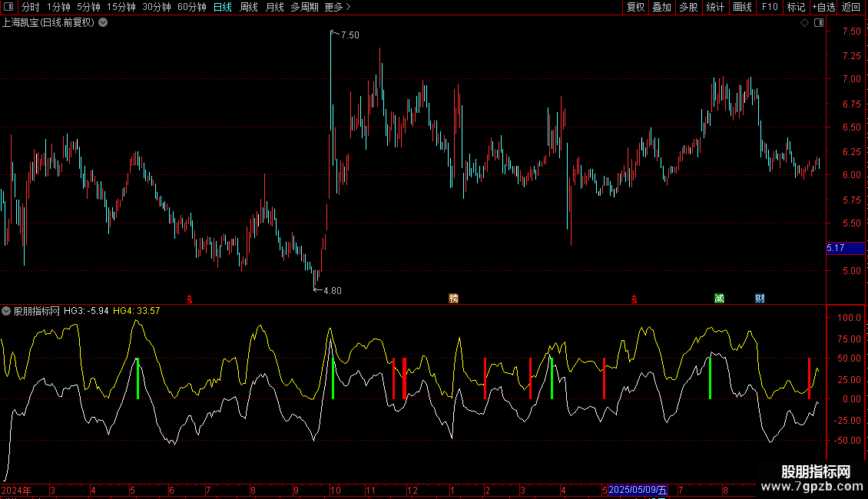This screenshot has width=868, height=499.
Task: Click the 叠加 overlay button
Action: click(x=661, y=7)
